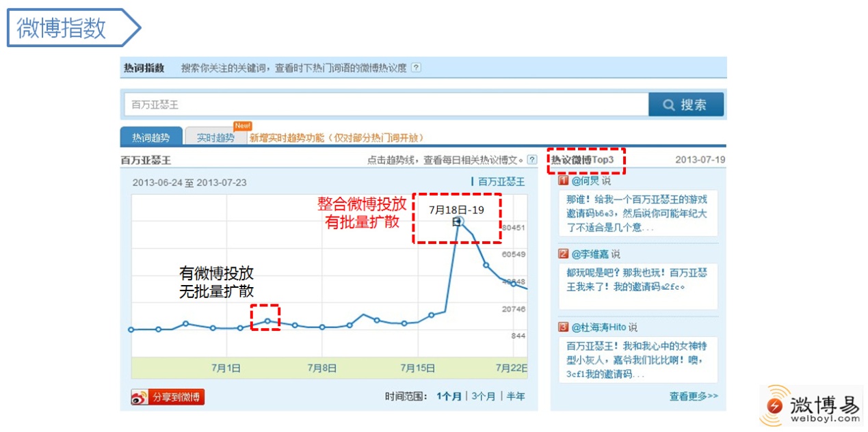
Task: Click the 百万亚瑟王 legend label in the chart
Action: 501,182
